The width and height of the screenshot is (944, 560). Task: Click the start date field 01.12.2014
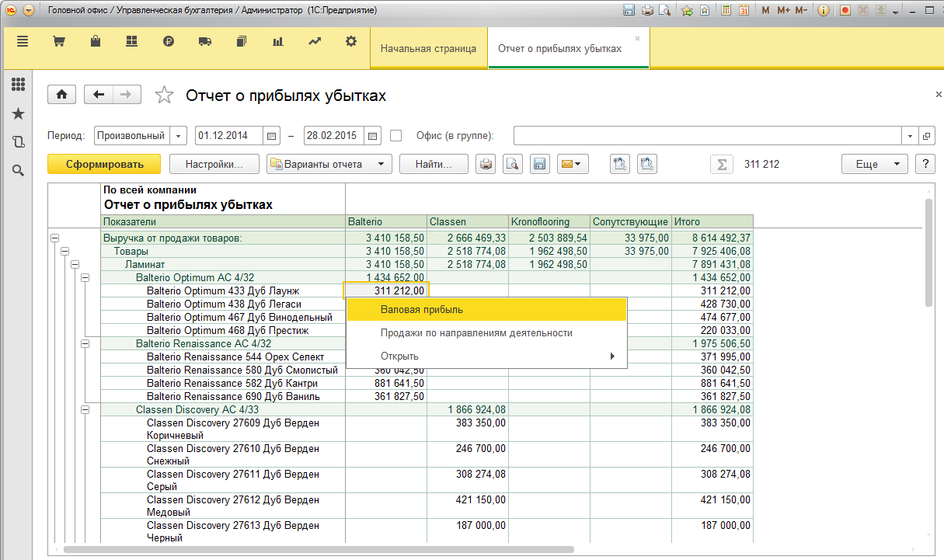[x=230, y=135]
